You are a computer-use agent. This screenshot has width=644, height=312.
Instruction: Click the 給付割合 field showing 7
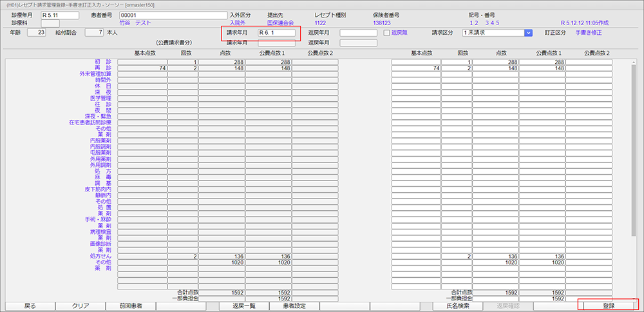pos(93,32)
